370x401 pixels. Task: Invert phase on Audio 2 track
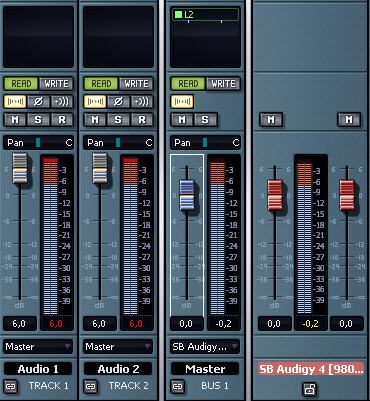tap(118, 101)
